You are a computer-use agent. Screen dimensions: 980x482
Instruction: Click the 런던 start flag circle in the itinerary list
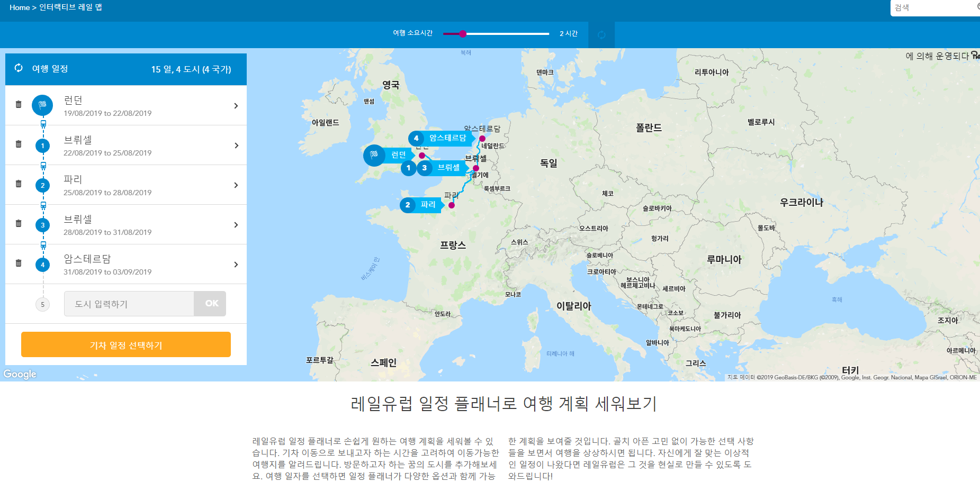point(42,105)
